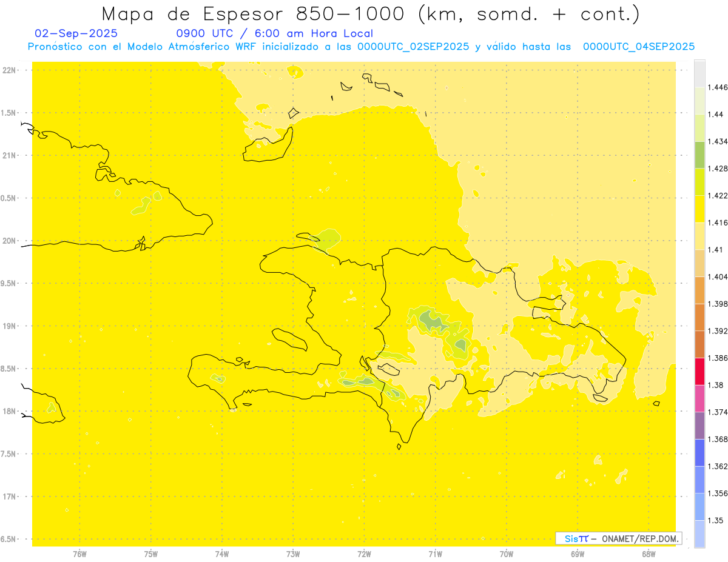This screenshot has width=728, height=562.
Task: Click the "75W" longitude label
Action: click(151, 554)
